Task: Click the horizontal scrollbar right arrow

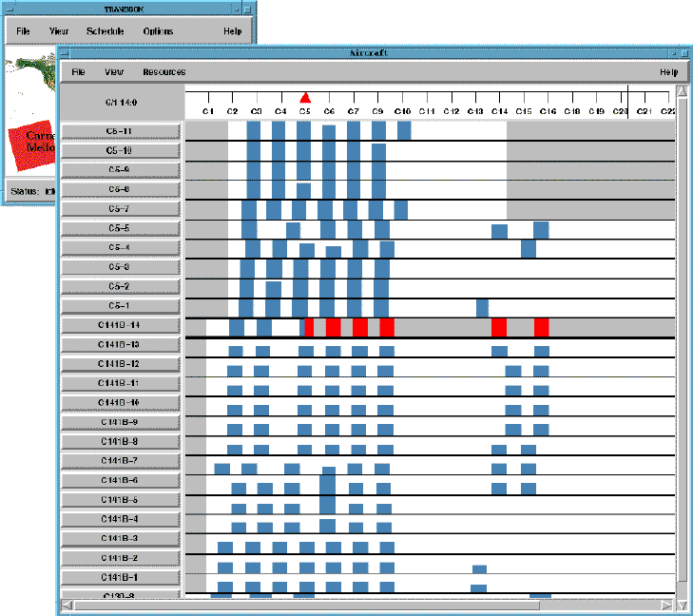Action: (x=668, y=604)
